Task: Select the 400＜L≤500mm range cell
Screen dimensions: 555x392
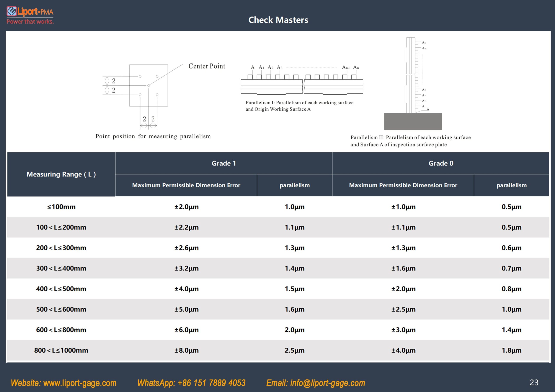Action: pyautogui.click(x=61, y=289)
